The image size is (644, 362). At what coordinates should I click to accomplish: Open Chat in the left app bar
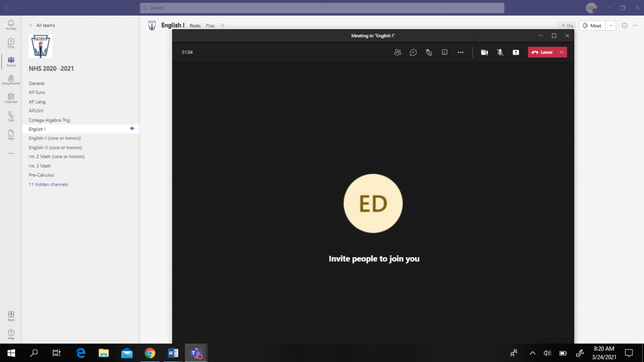[x=11, y=43]
